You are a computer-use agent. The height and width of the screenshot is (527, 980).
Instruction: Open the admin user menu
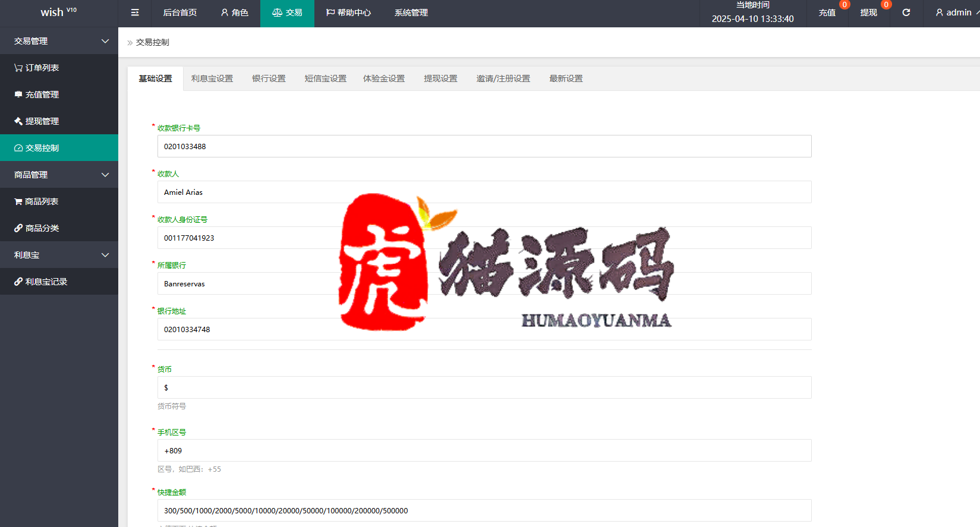954,12
